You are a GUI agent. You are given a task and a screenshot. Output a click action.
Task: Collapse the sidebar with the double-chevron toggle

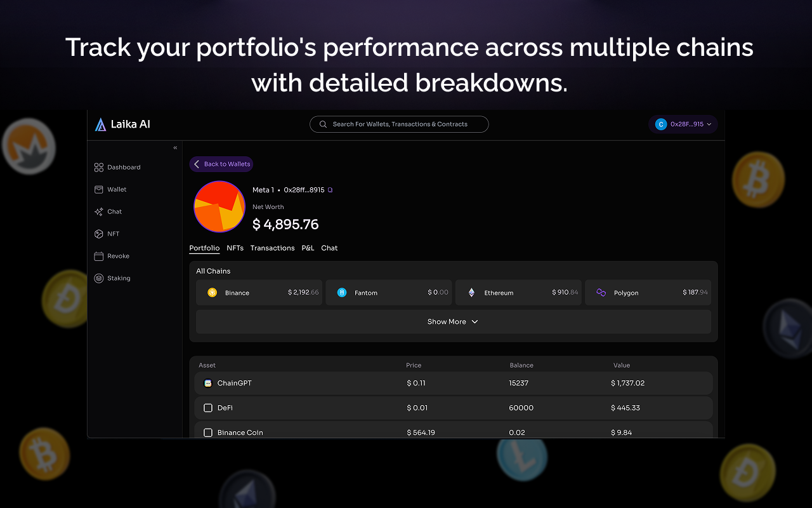click(x=174, y=147)
